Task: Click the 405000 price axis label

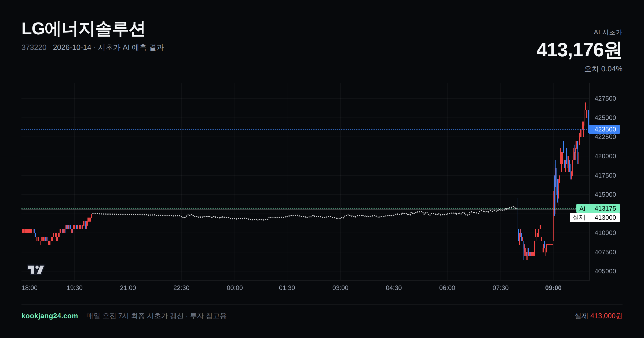Action: tap(605, 271)
